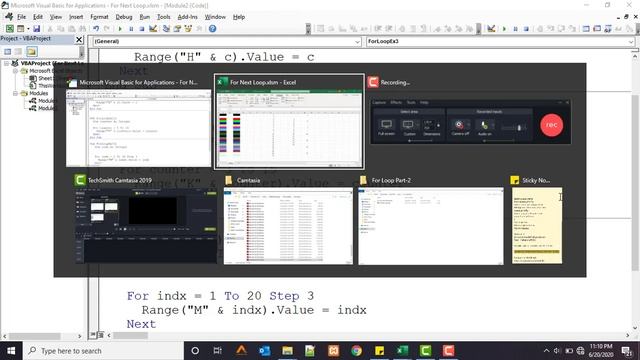Viewport: 640px width, 360px height.
Task: Click View Code in the Project panel
Action: point(8,51)
